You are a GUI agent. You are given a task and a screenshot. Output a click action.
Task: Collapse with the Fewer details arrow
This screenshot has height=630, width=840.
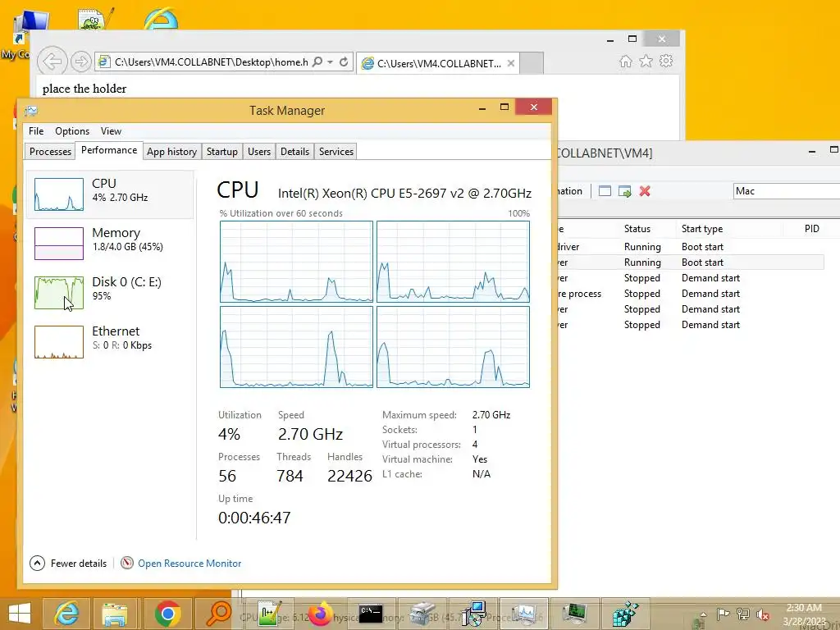pos(37,563)
